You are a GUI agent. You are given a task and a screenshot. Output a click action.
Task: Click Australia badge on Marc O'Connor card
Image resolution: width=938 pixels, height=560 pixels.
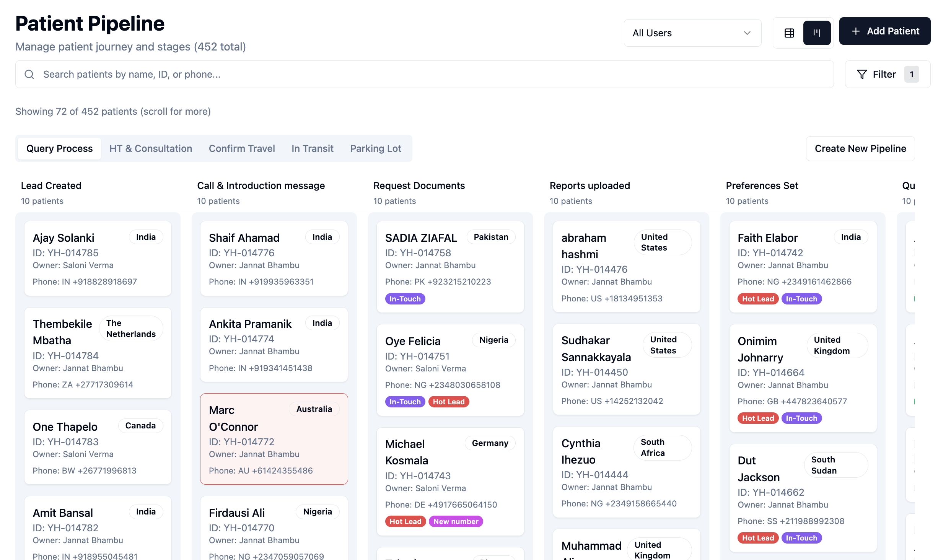point(314,409)
